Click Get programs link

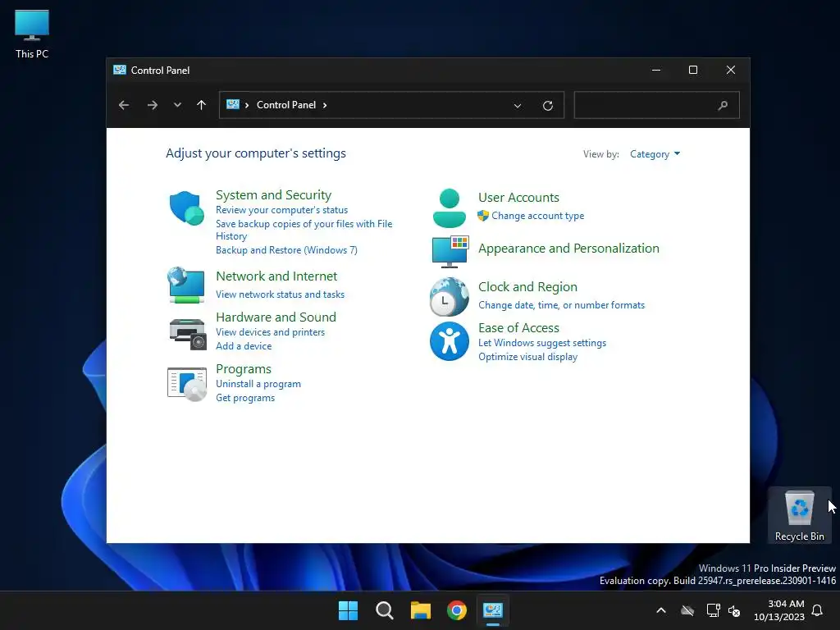244,398
